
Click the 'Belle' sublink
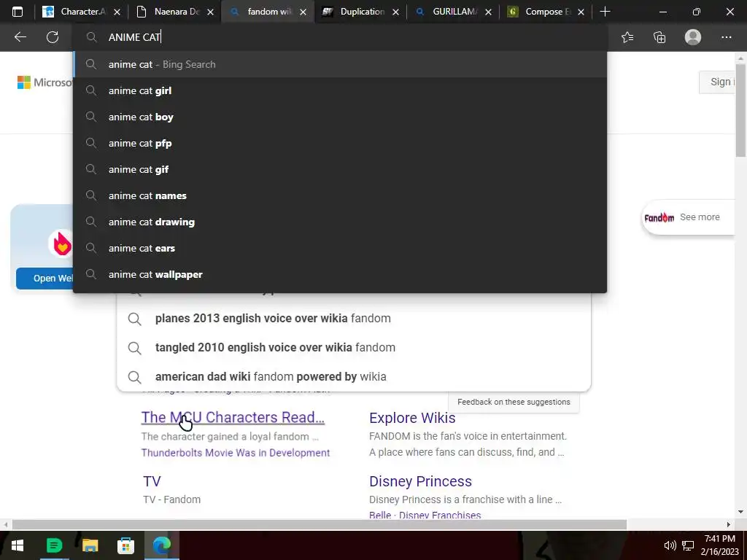[x=379, y=515]
